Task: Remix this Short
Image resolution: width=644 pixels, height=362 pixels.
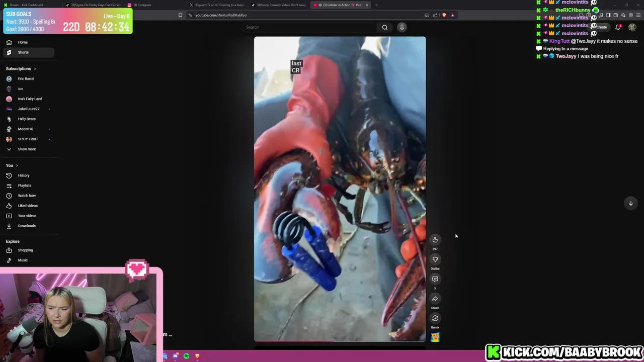Action: (435, 318)
